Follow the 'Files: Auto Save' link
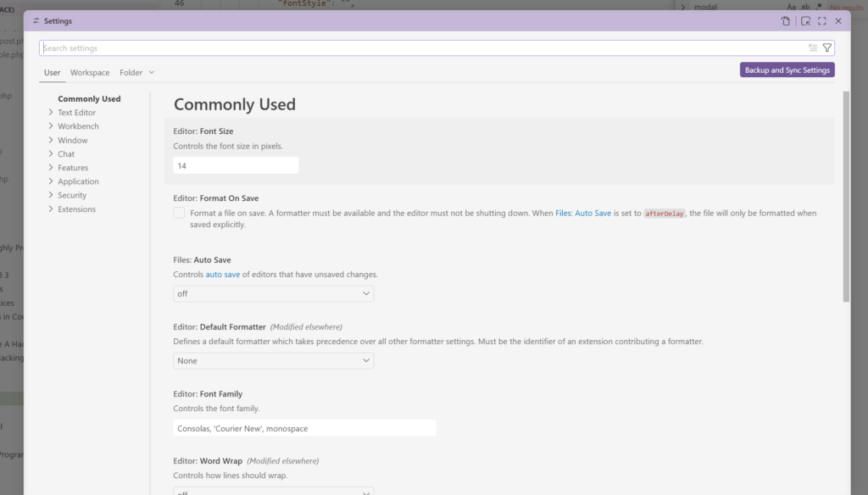This screenshot has height=495, width=868. pyautogui.click(x=583, y=213)
